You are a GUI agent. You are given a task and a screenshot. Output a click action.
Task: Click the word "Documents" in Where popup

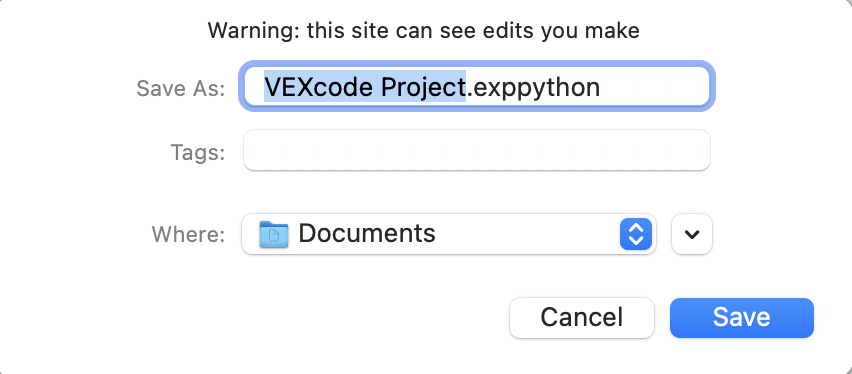click(x=367, y=233)
